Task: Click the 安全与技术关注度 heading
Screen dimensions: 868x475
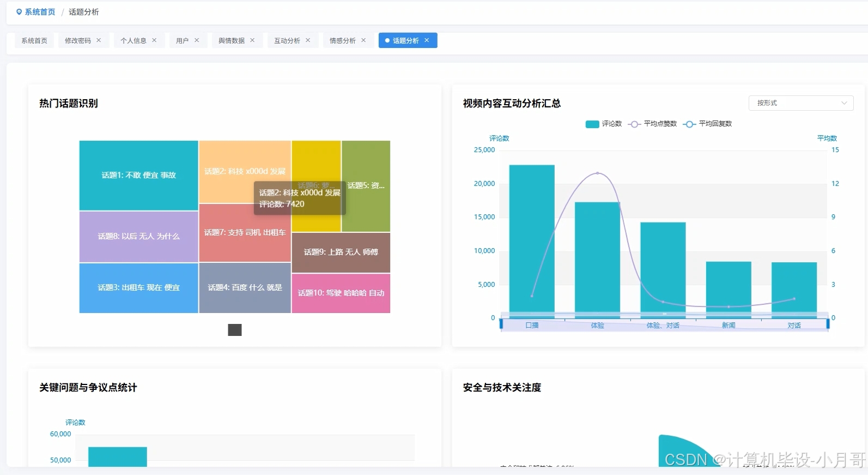Action: pos(502,388)
